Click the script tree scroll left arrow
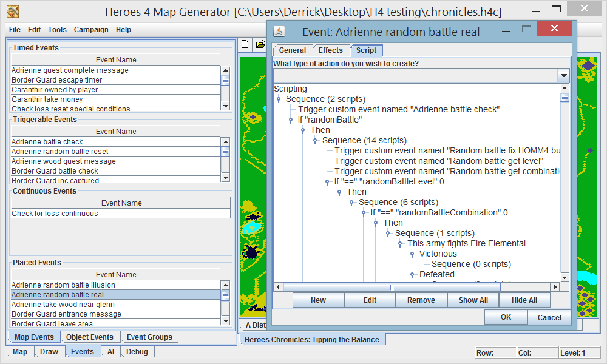The width and height of the screenshot is (607, 364). click(x=279, y=287)
